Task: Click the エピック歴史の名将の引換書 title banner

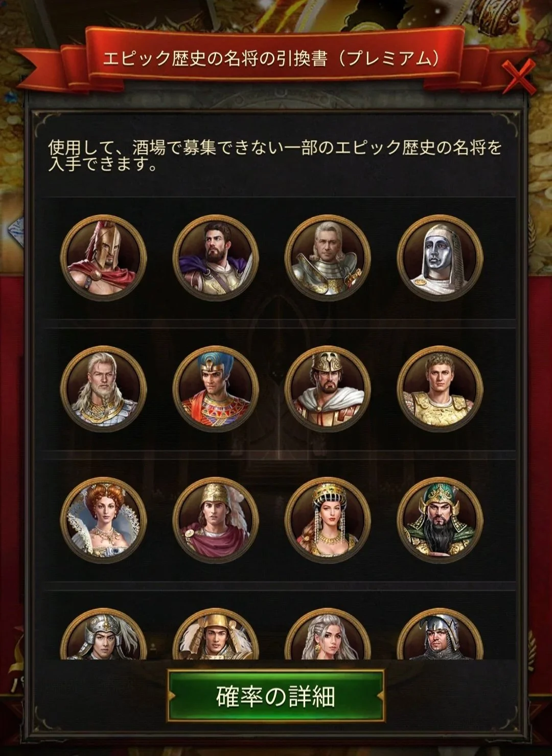Action: tap(271, 58)
